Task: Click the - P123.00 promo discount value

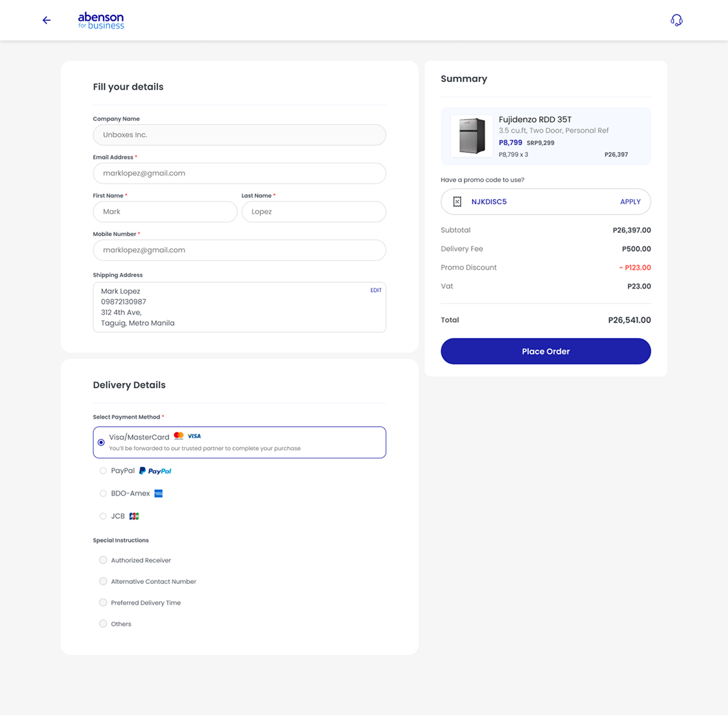Action: [x=635, y=268]
